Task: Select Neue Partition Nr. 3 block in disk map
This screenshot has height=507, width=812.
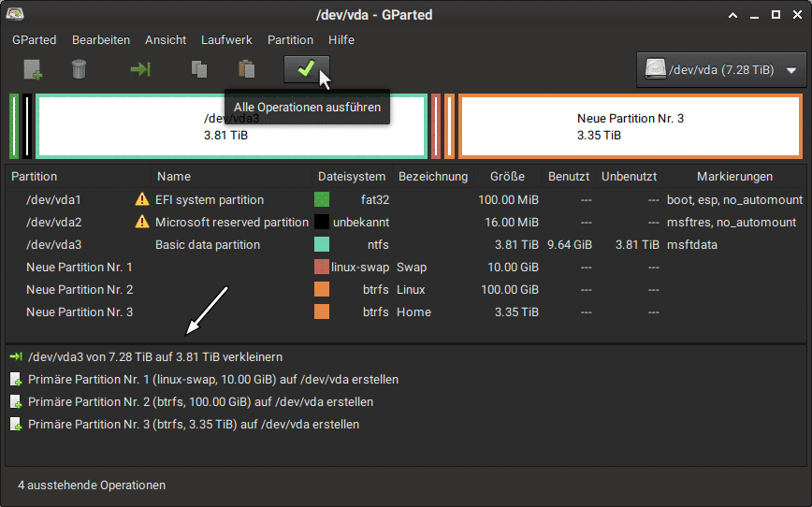Action: (631, 126)
